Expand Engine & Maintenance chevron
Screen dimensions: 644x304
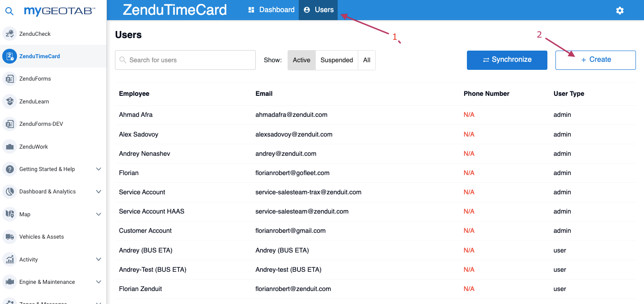coord(99,282)
